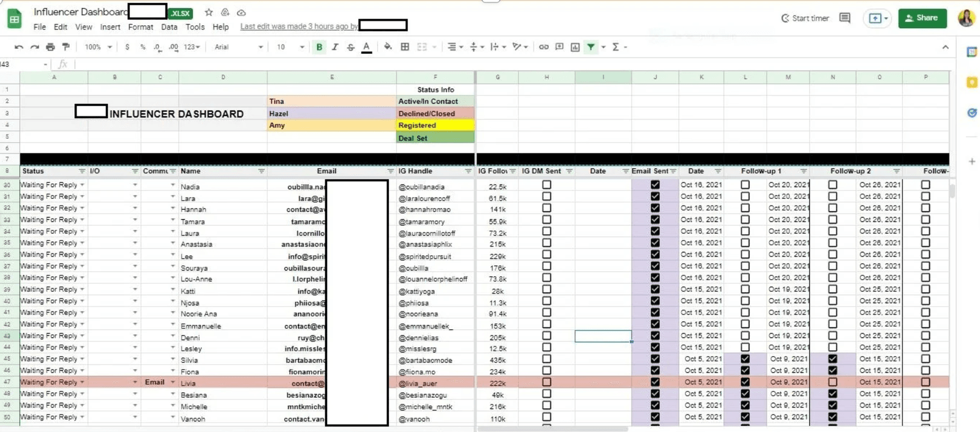980x432 pixels.
Task: Click the merge cells icon
Action: [422, 47]
